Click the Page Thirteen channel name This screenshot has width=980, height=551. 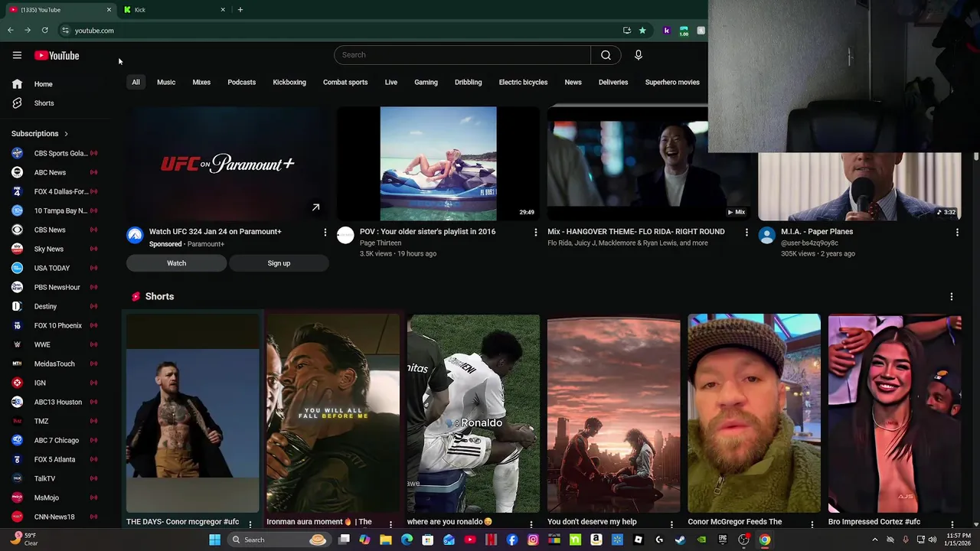click(x=381, y=243)
